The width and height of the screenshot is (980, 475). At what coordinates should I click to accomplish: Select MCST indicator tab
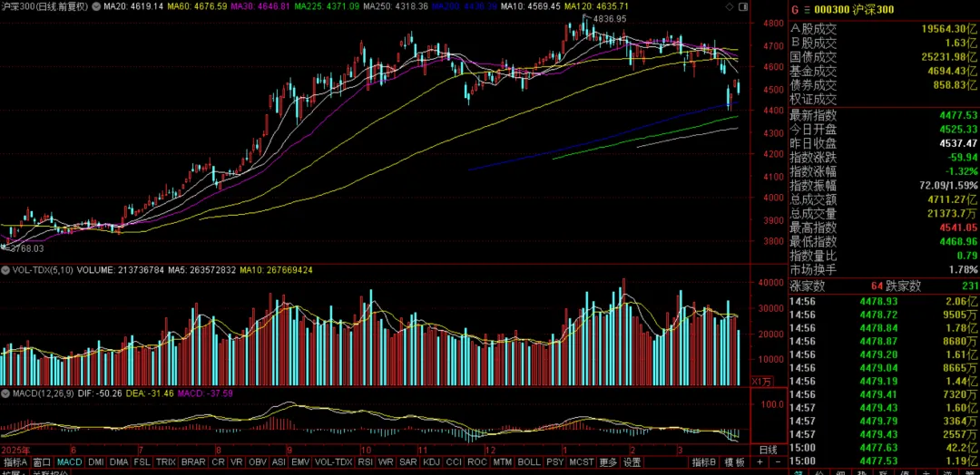pyautogui.click(x=581, y=462)
